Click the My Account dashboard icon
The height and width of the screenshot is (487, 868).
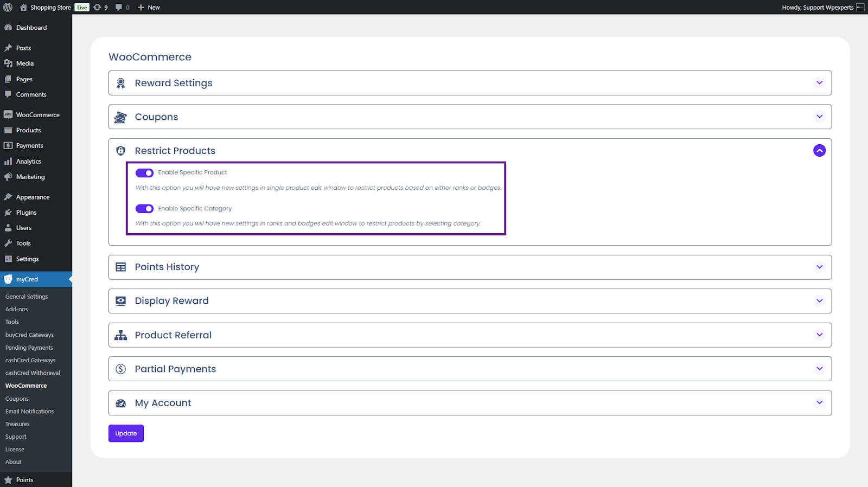coord(121,403)
